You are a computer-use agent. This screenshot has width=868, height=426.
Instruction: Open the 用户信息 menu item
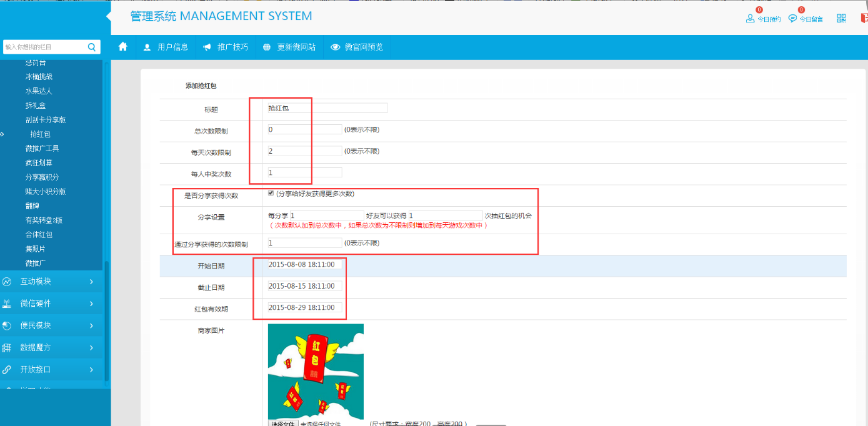[166, 47]
